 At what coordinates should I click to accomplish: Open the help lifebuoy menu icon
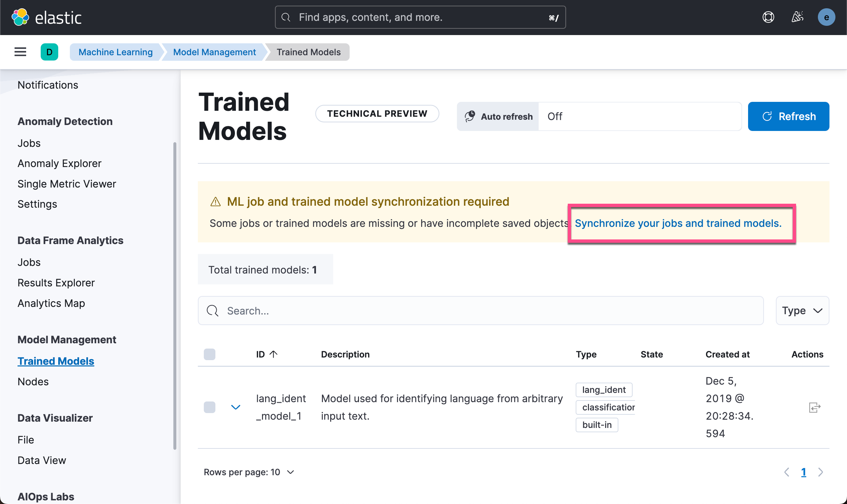point(768,17)
